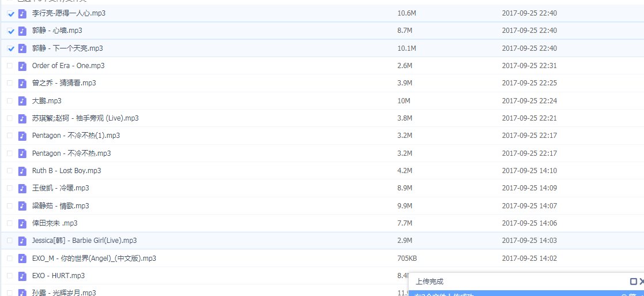Open the file 苏琪繁;赵钶 - 袖手旁观 (Live).mp3

(x=85, y=118)
